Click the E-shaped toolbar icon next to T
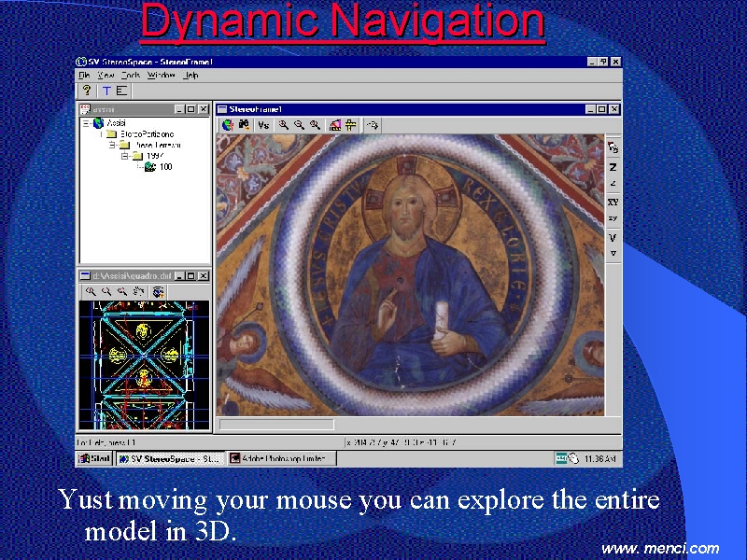The width and height of the screenshot is (747, 560). 122,91
